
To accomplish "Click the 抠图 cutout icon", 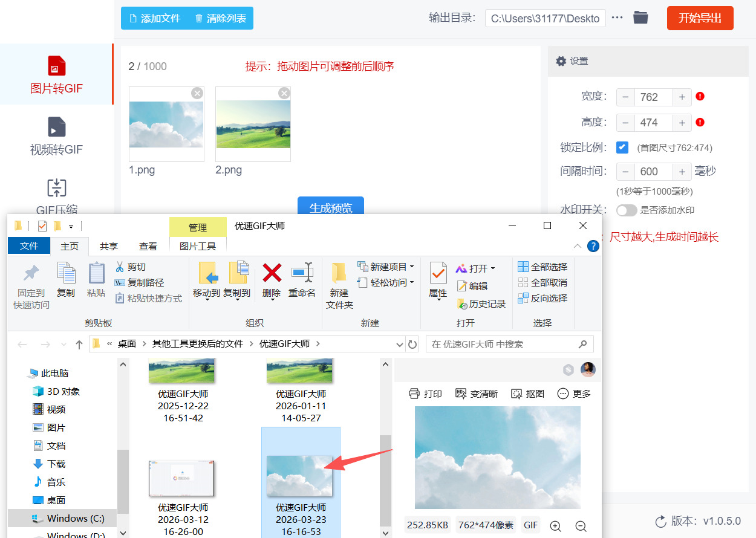I will pos(527,393).
